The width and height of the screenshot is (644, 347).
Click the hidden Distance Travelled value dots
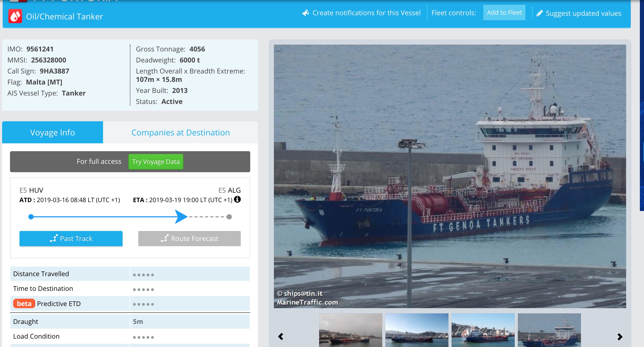pos(144,275)
